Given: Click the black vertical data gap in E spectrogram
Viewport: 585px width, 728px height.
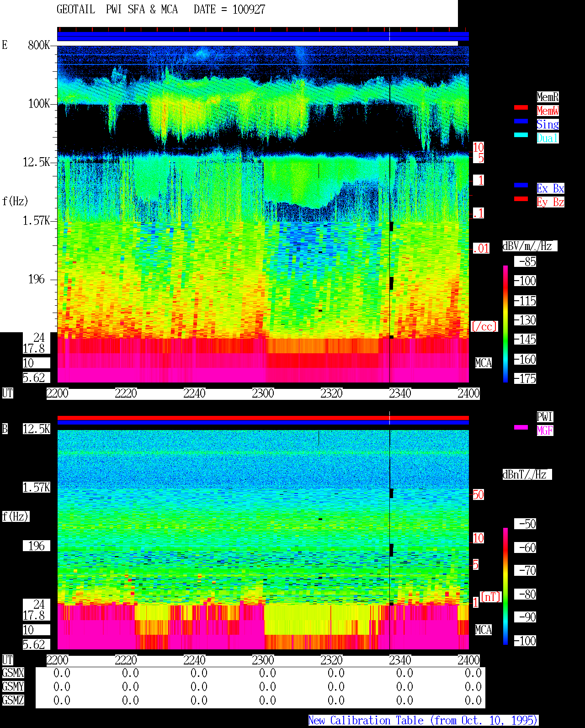Looking at the screenshot, I should point(389,215).
